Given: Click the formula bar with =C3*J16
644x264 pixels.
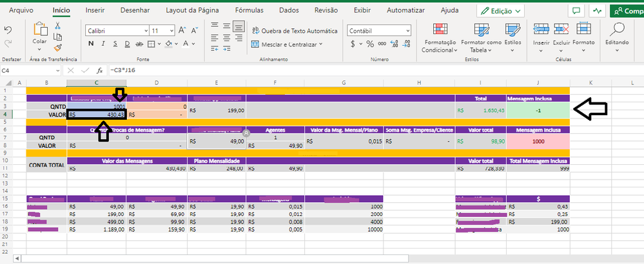Looking at the screenshot, I should 375,71.
